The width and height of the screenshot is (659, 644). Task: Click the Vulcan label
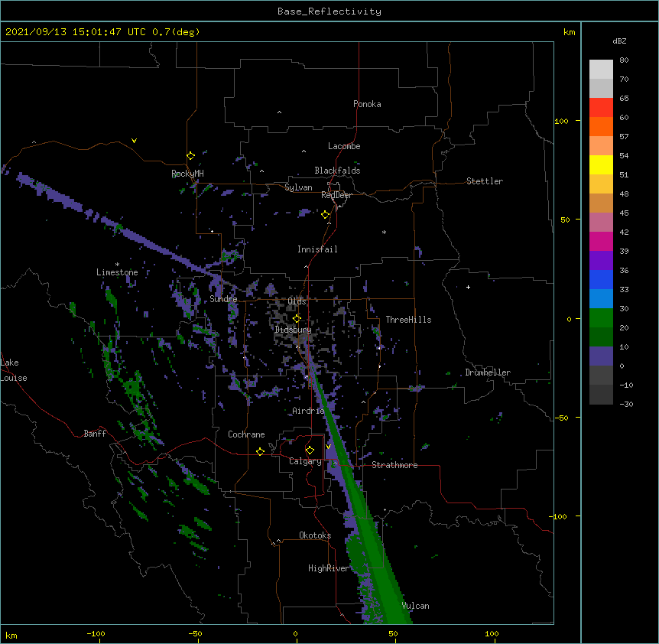pos(415,606)
